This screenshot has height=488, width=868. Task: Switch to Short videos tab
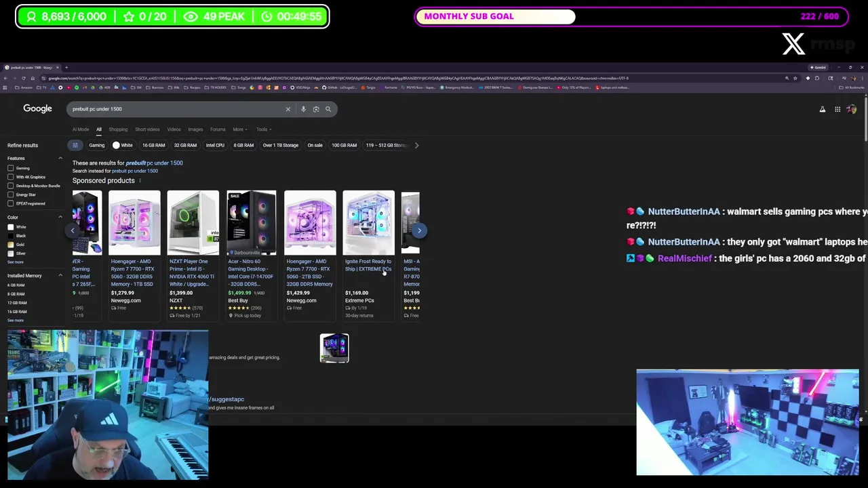[x=147, y=129]
